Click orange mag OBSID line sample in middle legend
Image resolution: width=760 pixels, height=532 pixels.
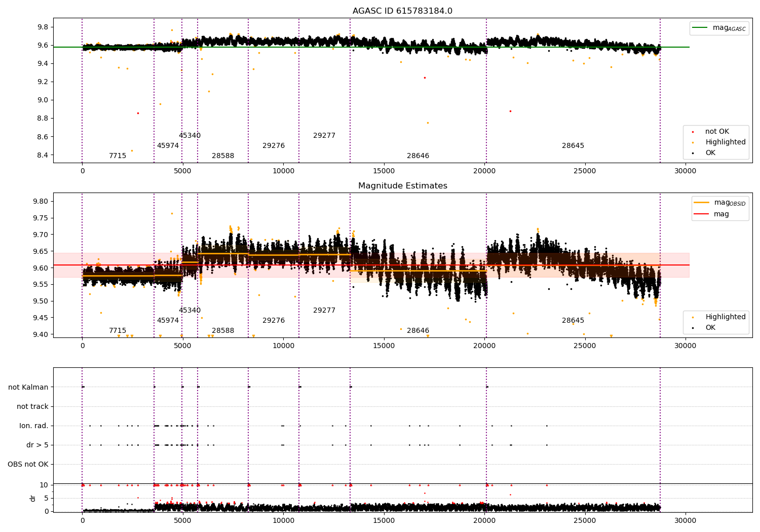click(702, 203)
